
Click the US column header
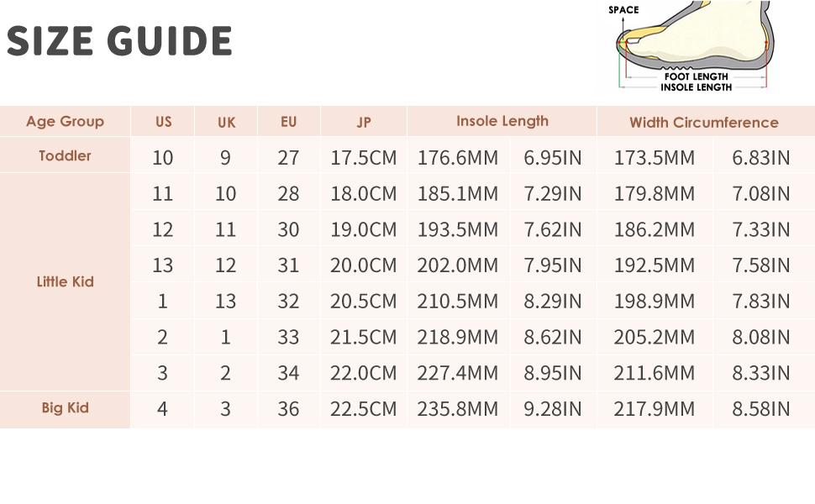coord(163,122)
